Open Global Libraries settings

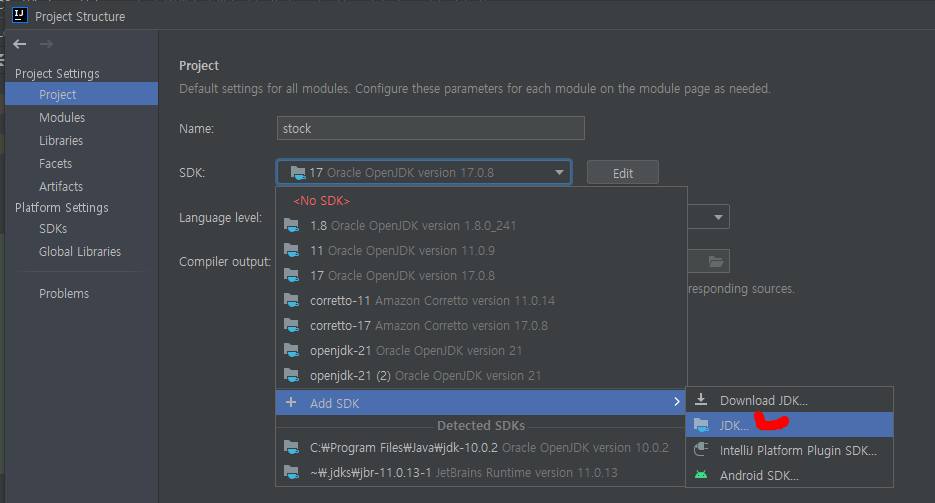pyautogui.click(x=80, y=252)
